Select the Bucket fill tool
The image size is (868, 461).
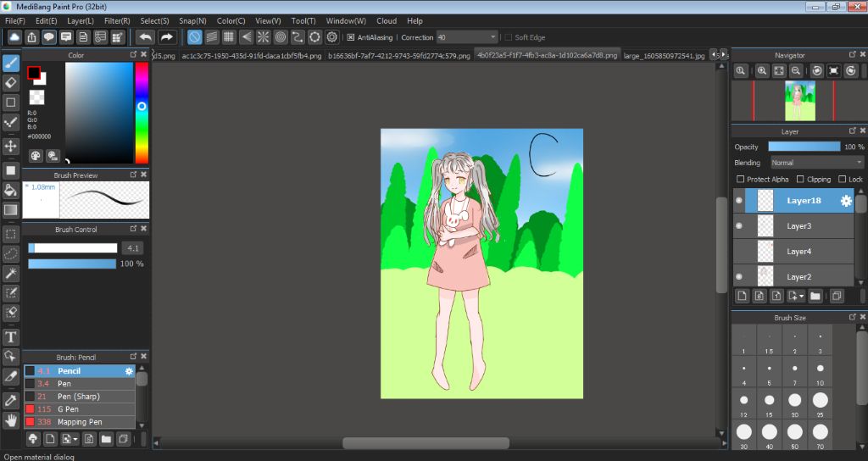coord(11,190)
